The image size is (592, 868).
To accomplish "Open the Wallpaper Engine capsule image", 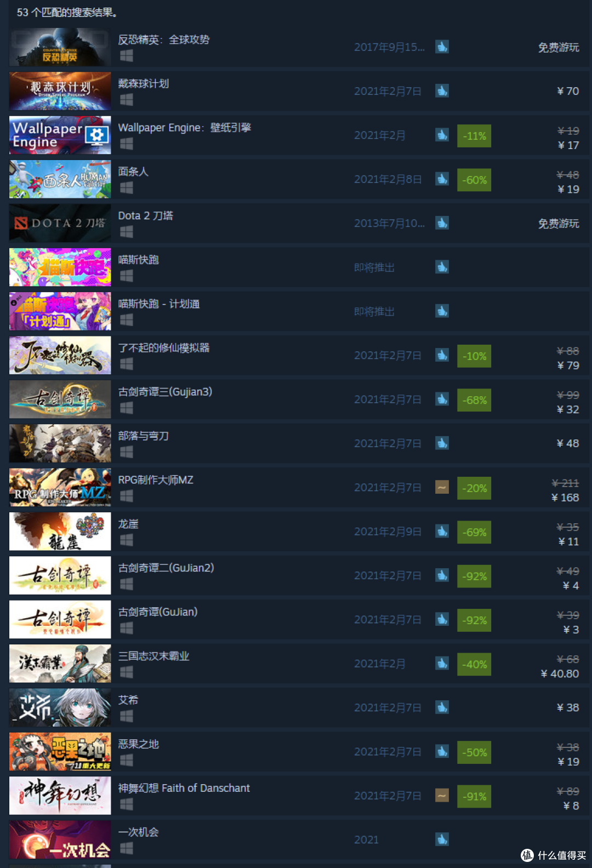I will coord(60,135).
